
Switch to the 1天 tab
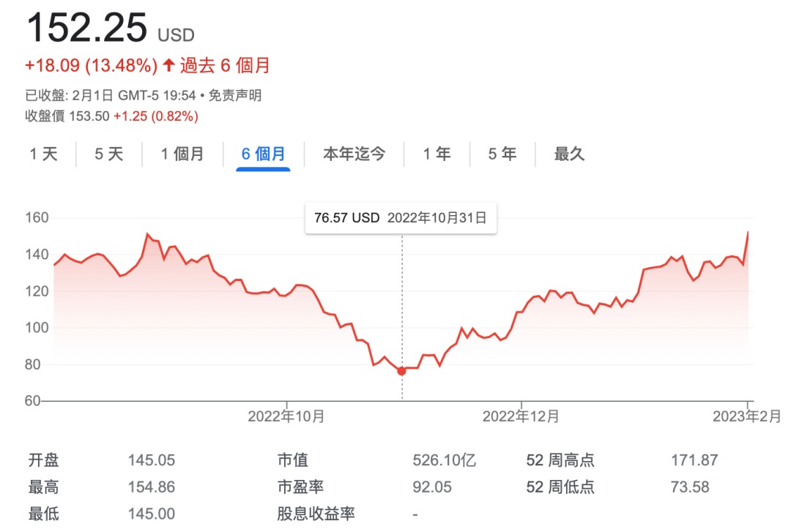(x=43, y=154)
